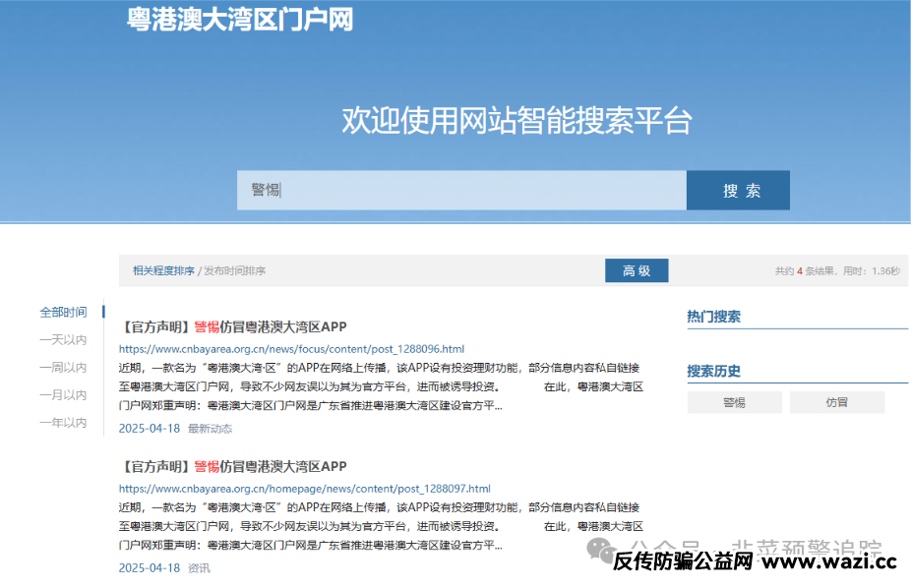Image resolution: width=911 pixels, height=588 pixels.
Task: Open the 粤港澳大湾区门户网 site title
Action: pos(239,19)
